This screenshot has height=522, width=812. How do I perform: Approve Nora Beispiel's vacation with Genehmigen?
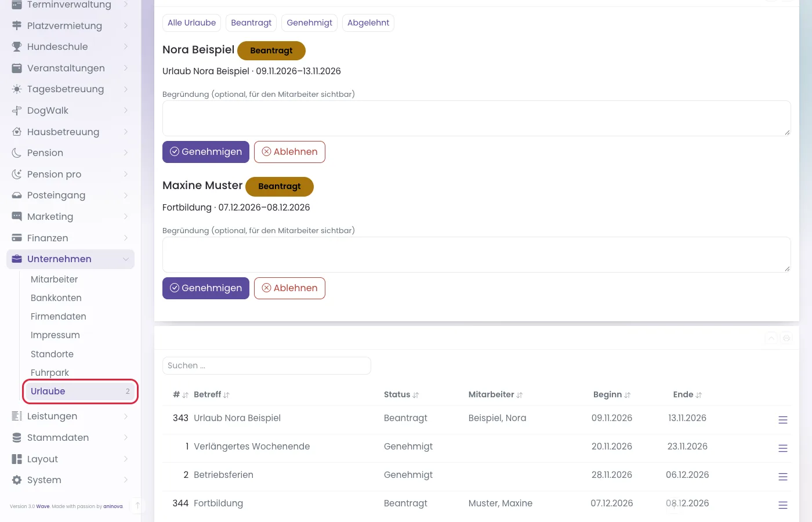pos(206,152)
